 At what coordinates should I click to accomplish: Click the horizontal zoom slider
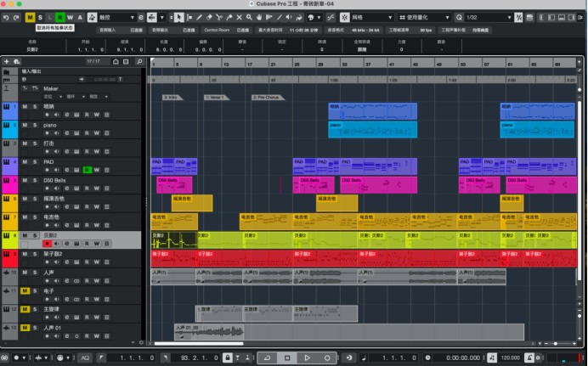(x=556, y=344)
